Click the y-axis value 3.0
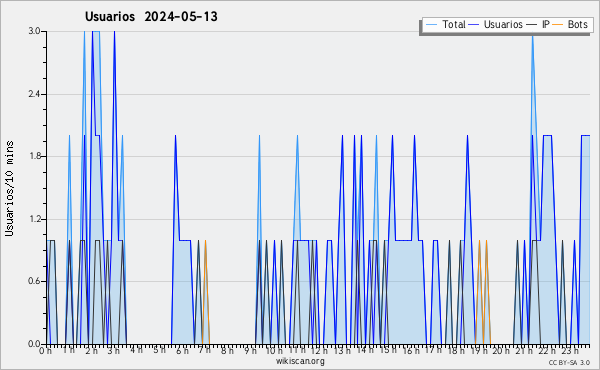The image size is (600, 370). coord(34,31)
